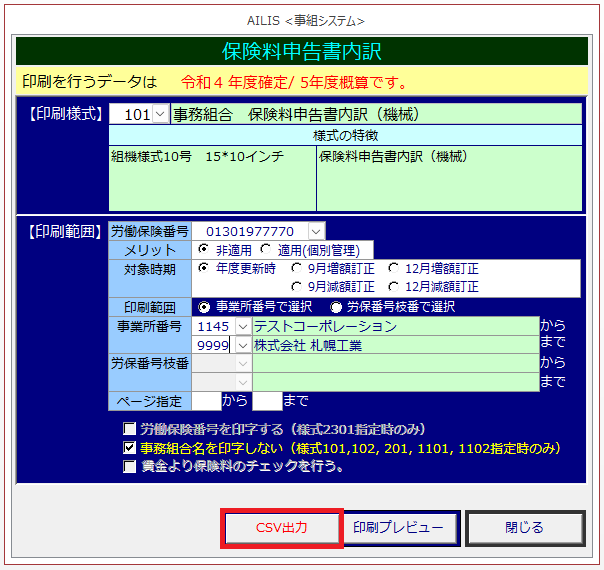
Task: Click the 閉じる button
Action: click(x=524, y=527)
